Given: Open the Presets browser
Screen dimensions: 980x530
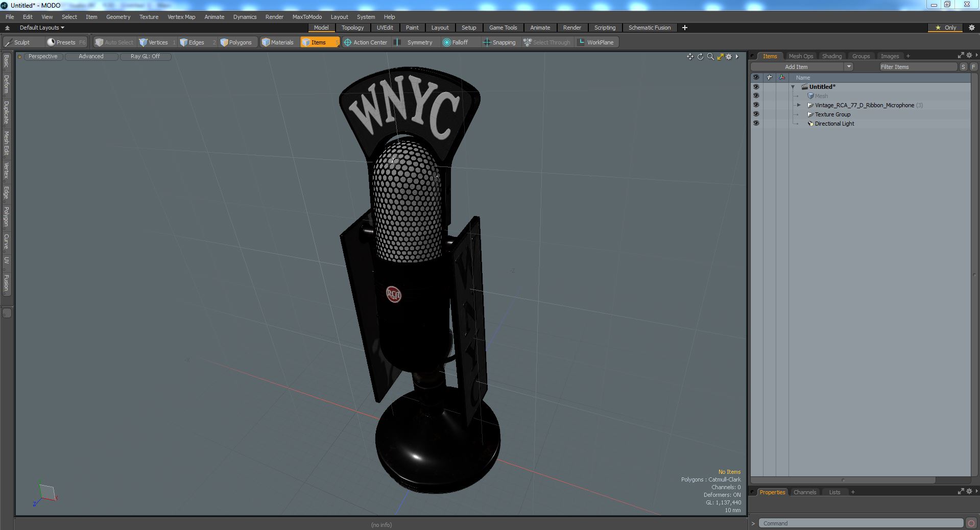Looking at the screenshot, I should tap(66, 42).
